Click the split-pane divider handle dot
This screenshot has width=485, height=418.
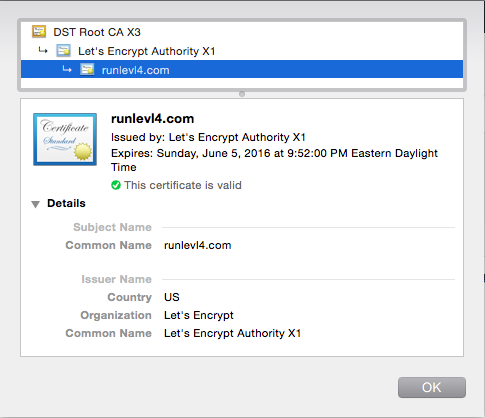pyautogui.click(x=242, y=94)
